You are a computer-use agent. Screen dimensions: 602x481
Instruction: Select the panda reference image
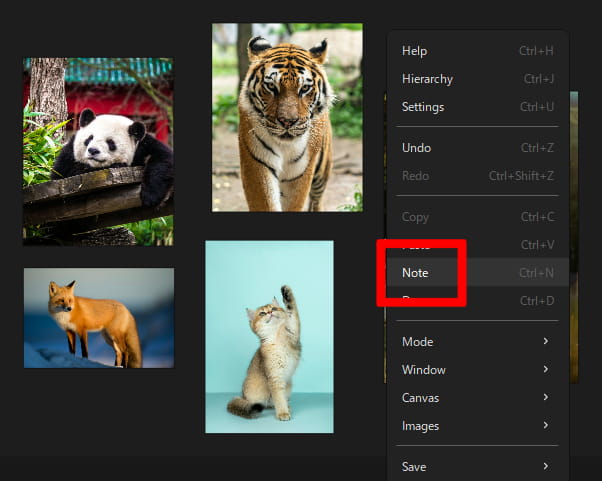(98, 151)
